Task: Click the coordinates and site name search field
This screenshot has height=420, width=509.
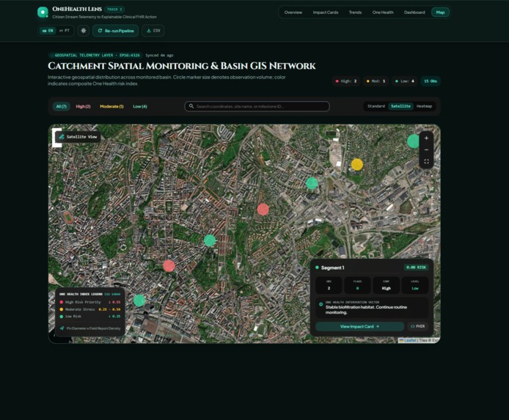Action: pos(257,106)
